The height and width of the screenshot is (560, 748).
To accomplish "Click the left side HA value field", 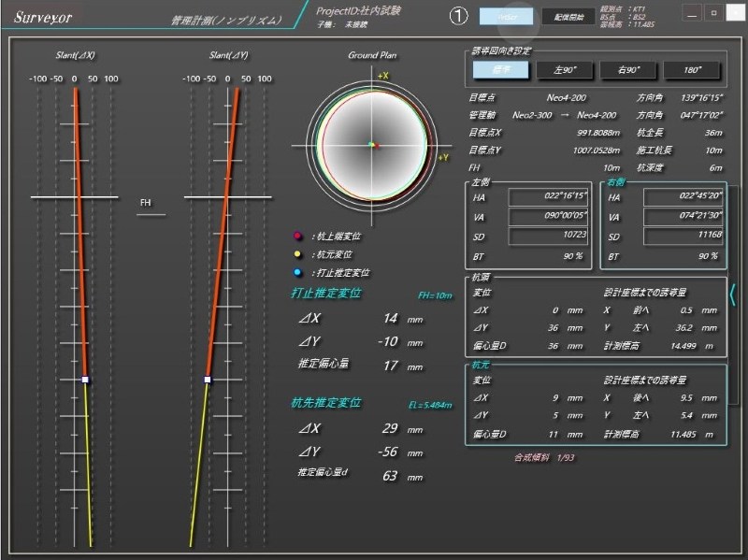I will coord(548,197).
